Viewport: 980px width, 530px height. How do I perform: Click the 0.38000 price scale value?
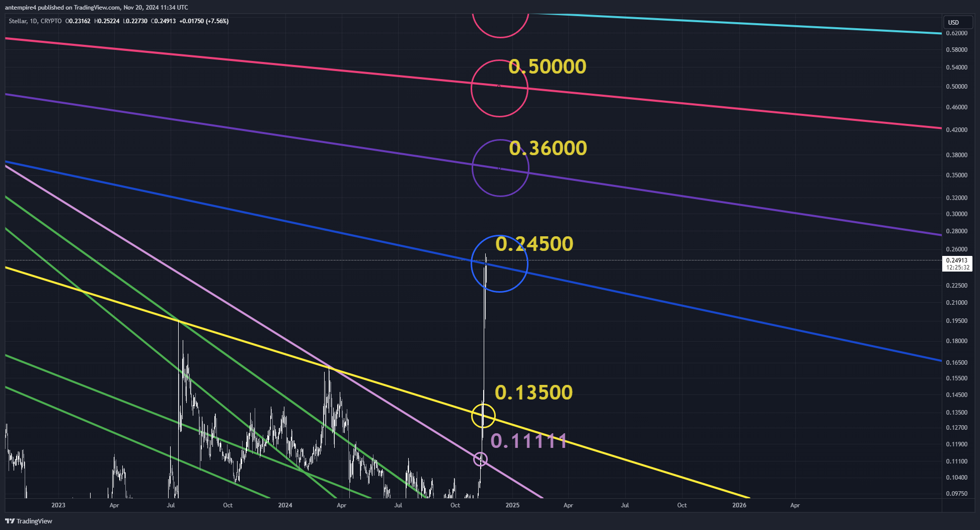point(957,155)
